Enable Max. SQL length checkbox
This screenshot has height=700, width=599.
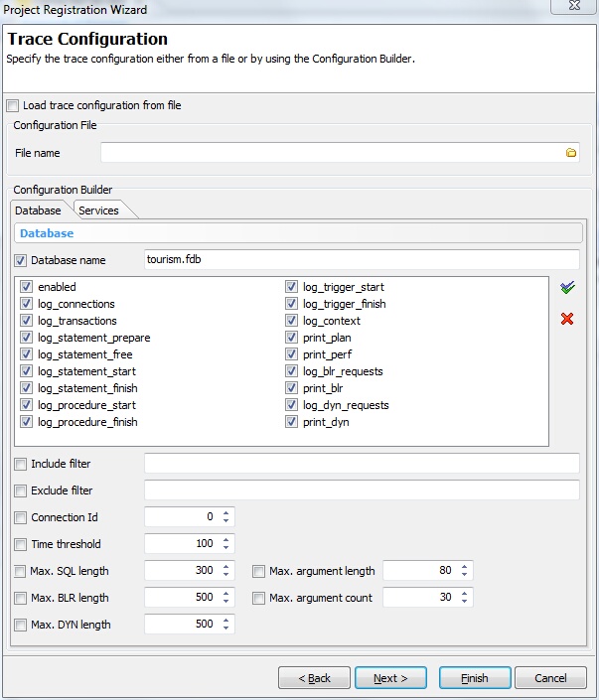pos(20,572)
